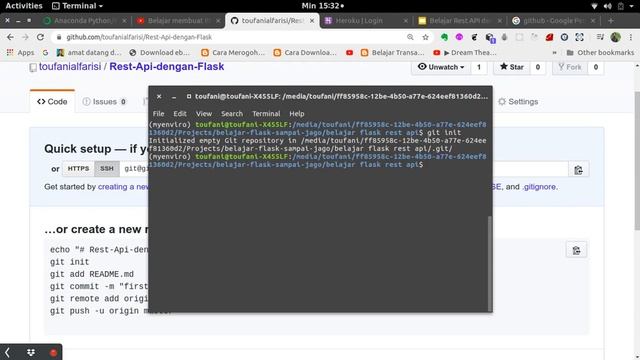This screenshot has height=360, width=640.
Task: Click the browser page scrollbar
Action: pos(637,160)
